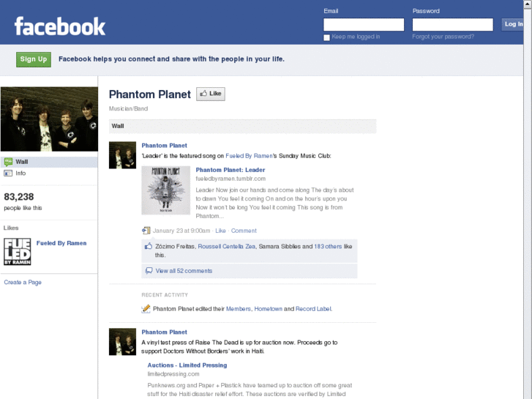Open the Hometown link in Recent Activity
Image resolution: width=532 pixels, height=399 pixels.
(x=269, y=309)
